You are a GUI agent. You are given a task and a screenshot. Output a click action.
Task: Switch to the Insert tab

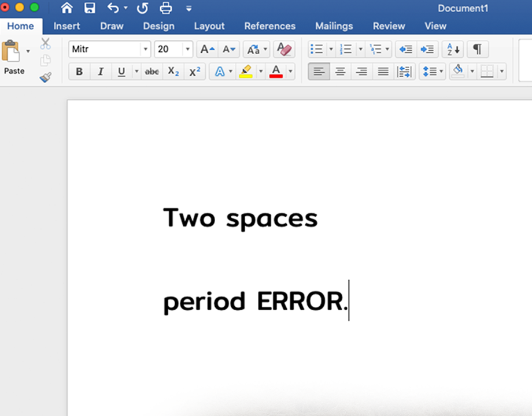tap(66, 26)
